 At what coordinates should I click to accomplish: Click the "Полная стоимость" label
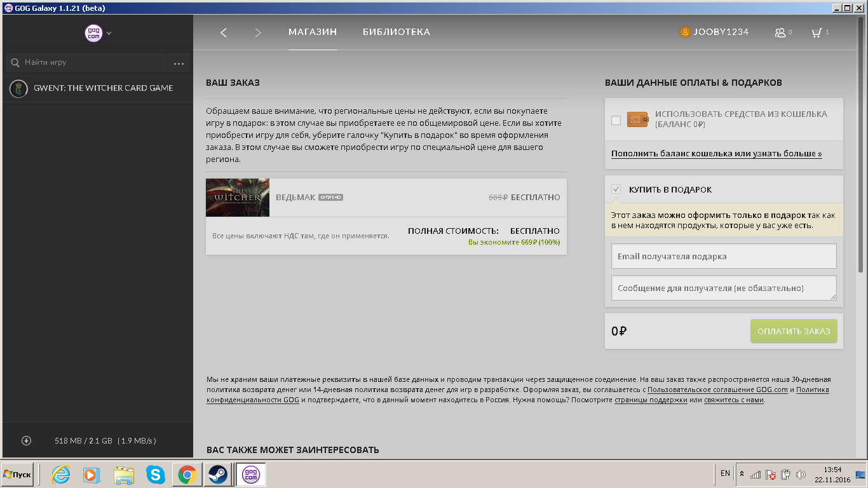(x=453, y=231)
